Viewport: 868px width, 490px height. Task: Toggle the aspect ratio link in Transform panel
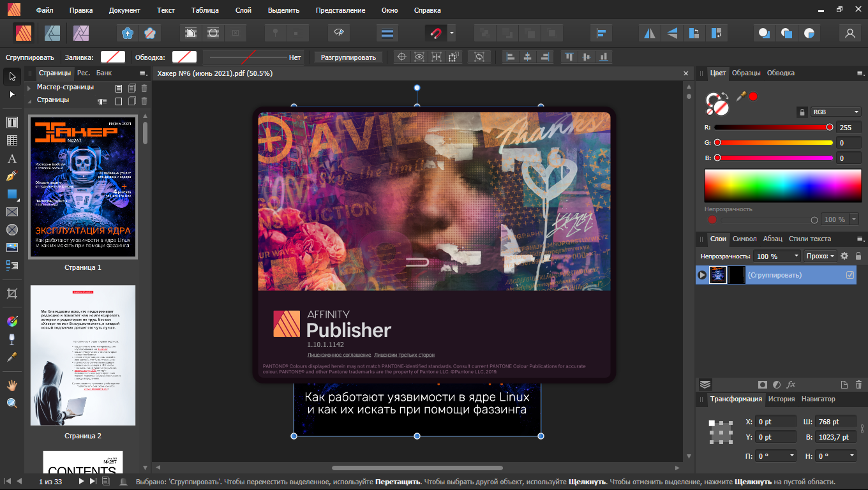(862, 429)
